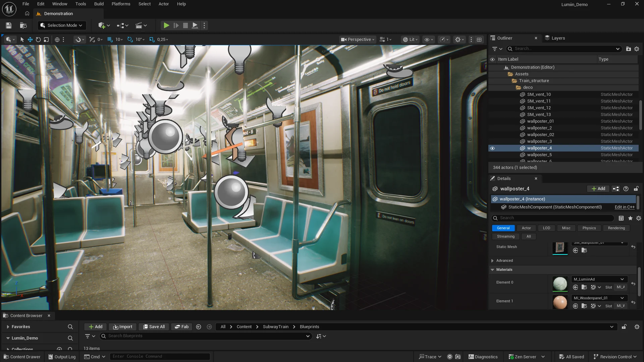Switch to the Layers tab
The height and width of the screenshot is (362, 644).
point(555,38)
